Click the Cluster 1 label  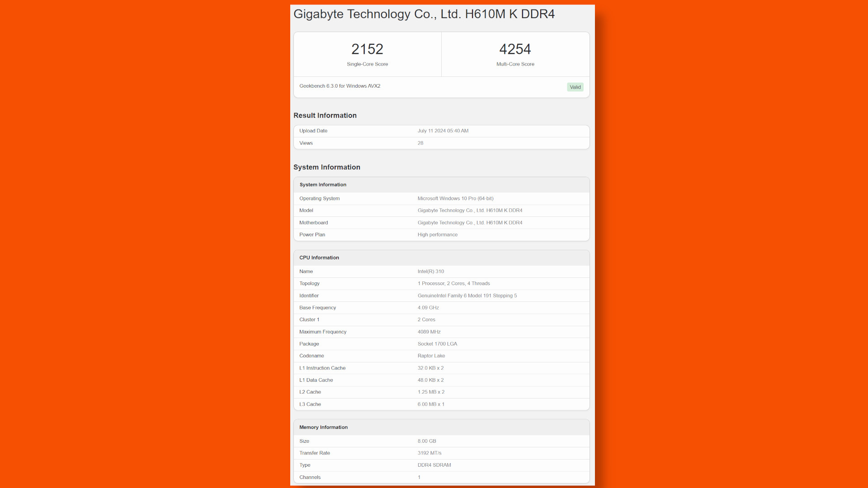pyautogui.click(x=309, y=320)
